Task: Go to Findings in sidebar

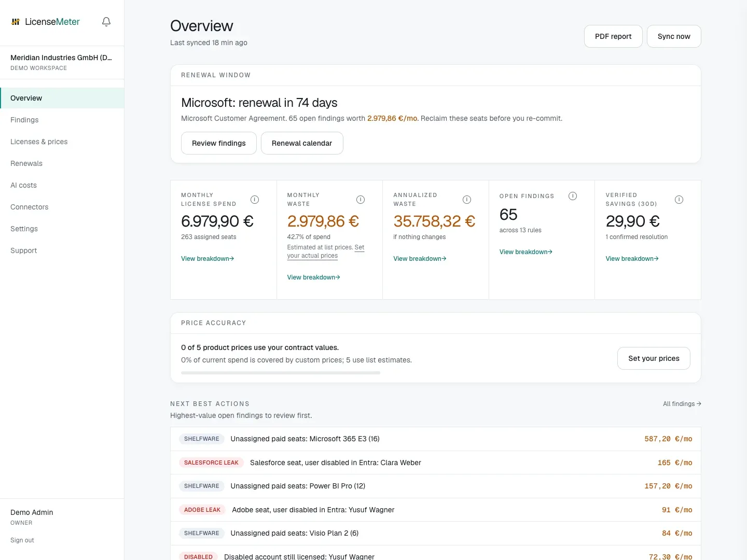Action: pos(62,120)
